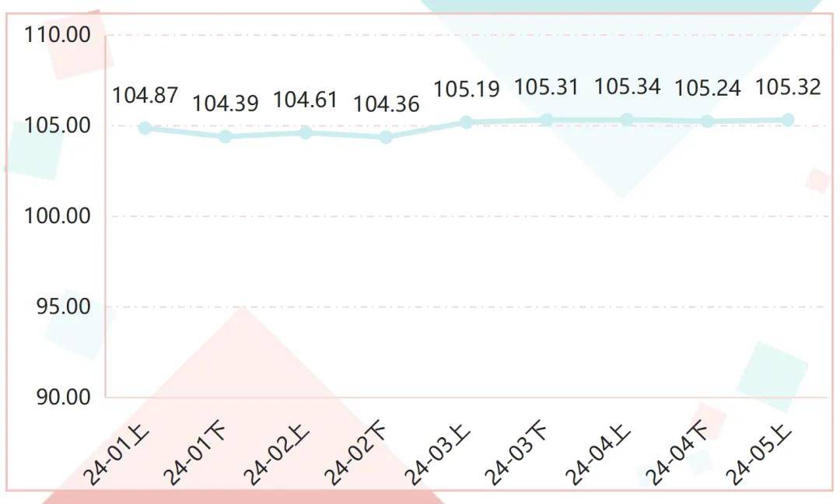The image size is (840, 504).
Task: Select the last data point 105.32
Action: 787,120
